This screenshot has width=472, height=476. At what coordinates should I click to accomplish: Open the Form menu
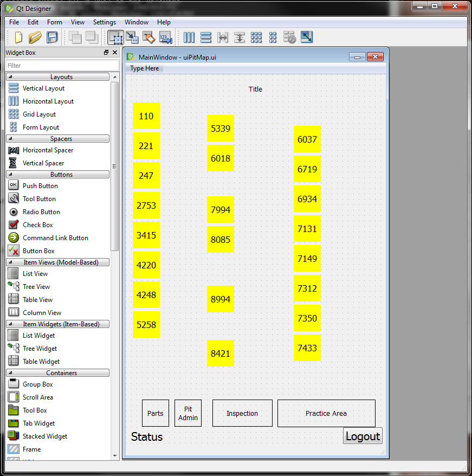(x=54, y=22)
